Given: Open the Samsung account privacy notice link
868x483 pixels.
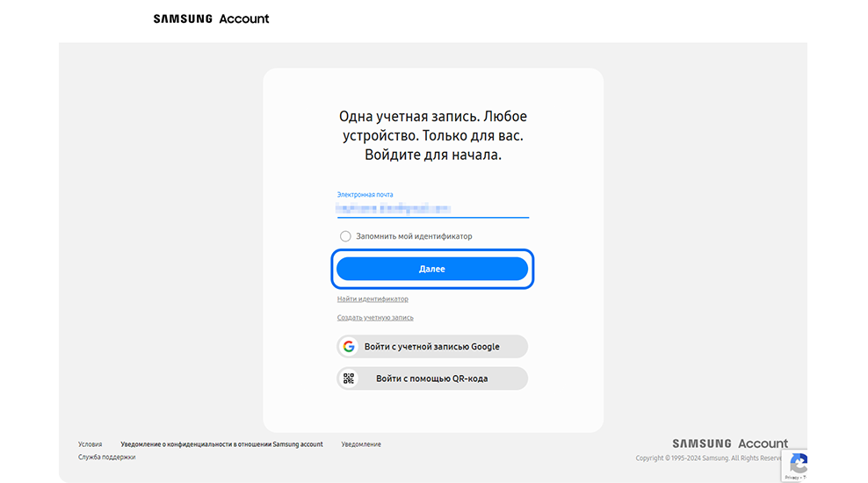Looking at the screenshot, I should (221, 444).
